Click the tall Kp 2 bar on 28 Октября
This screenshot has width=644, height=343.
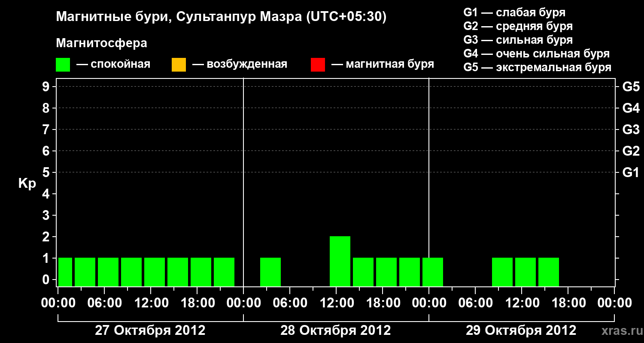[x=340, y=261]
